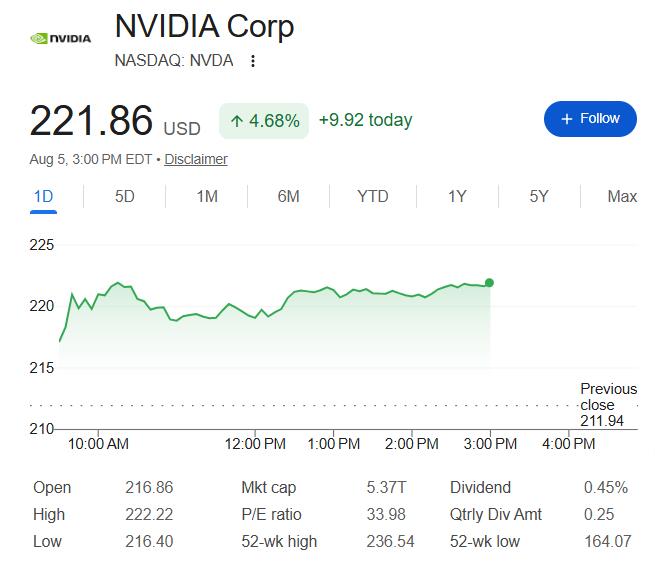The width and height of the screenshot is (655, 563).
Task: Click the NASDAQ: NVDA ticker text
Action: click(x=174, y=61)
